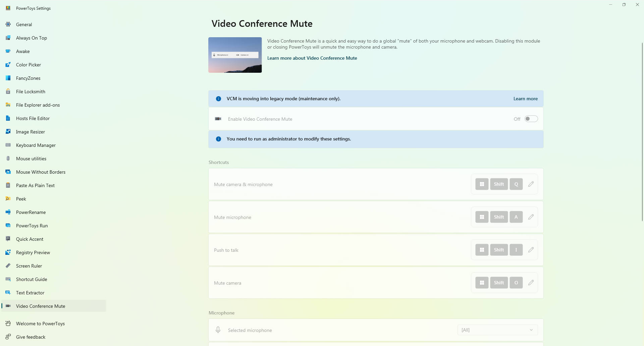Open PowerToys Run settings page
Image resolution: width=644 pixels, height=346 pixels.
pyautogui.click(x=32, y=226)
